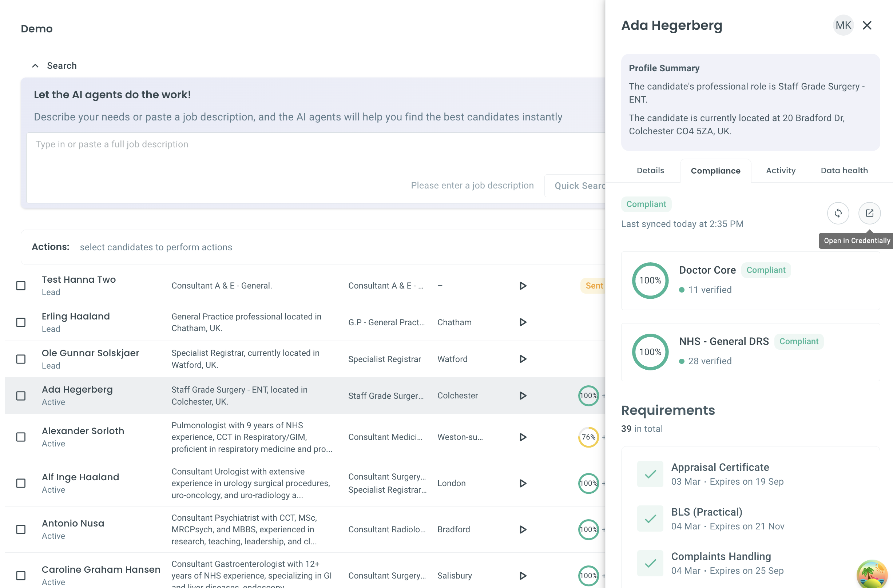Collapse the Search section chevron

pyautogui.click(x=35, y=65)
